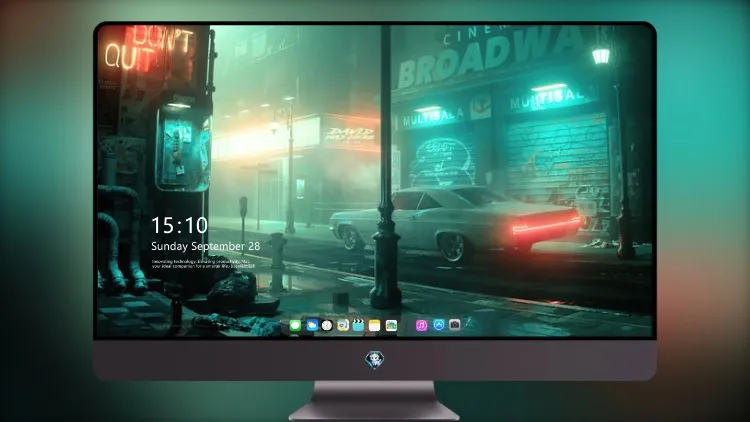Launch the Camera app from the dock
The width and height of the screenshot is (750, 422).
coord(454,325)
